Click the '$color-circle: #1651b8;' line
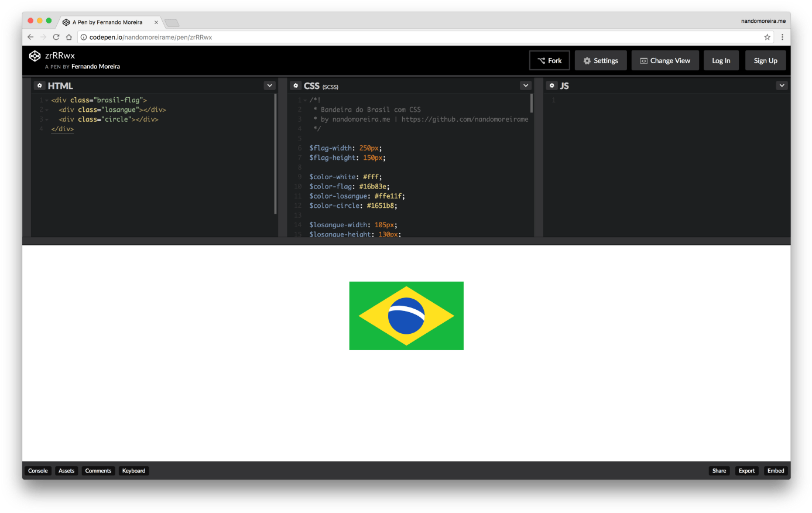This screenshot has width=812, height=513. 354,206
